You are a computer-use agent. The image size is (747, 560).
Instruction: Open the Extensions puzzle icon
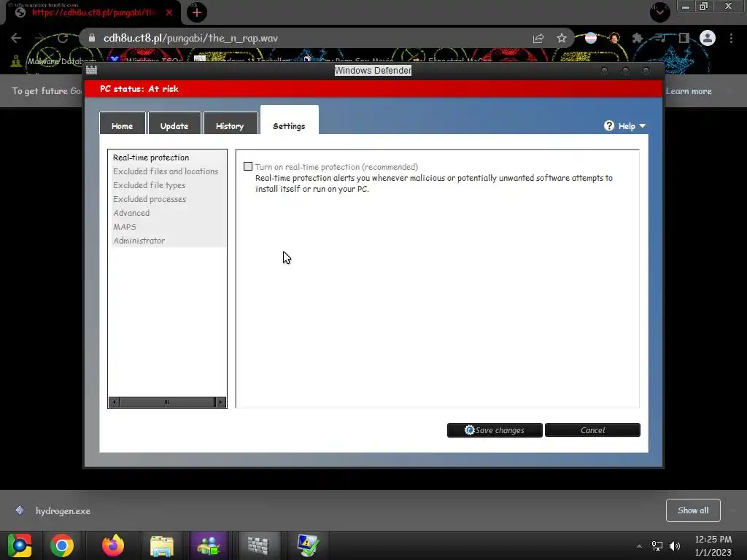[x=638, y=38]
